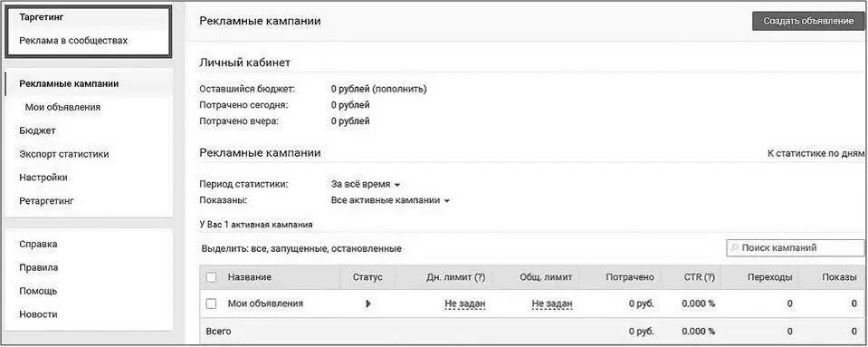Viewport: 868px width, 347px height.
Task: Toggle the select-all checkbox in table header
Action: click(x=211, y=277)
